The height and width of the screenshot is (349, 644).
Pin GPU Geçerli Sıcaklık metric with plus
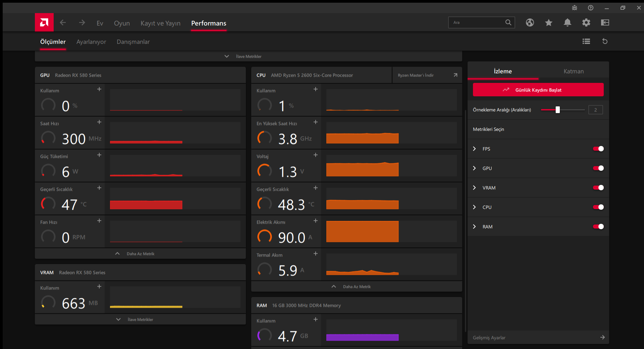[x=99, y=188]
